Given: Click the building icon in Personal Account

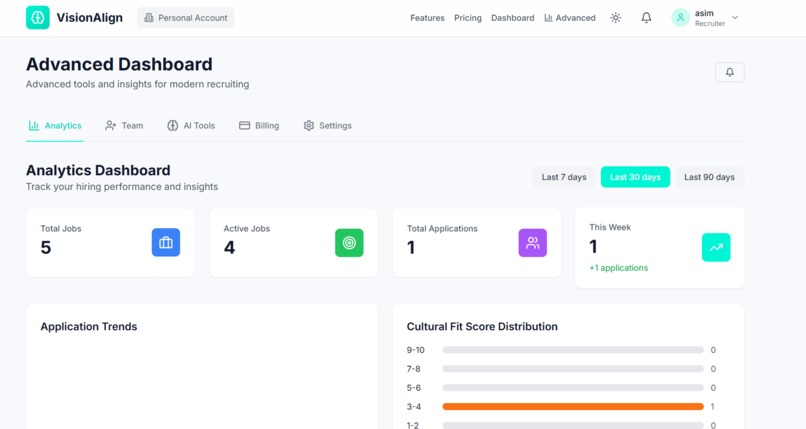Looking at the screenshot, I should pos(149,17).
